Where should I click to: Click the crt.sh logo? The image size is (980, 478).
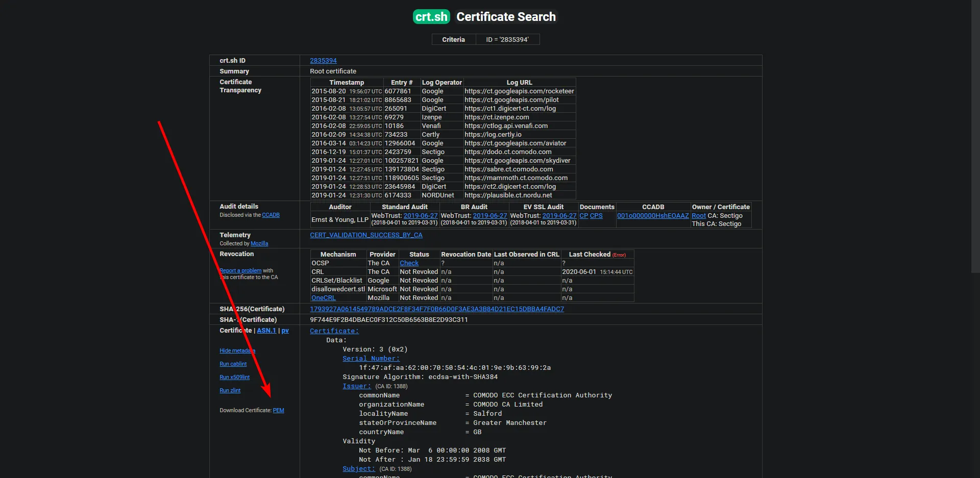[x=431, y=17]
